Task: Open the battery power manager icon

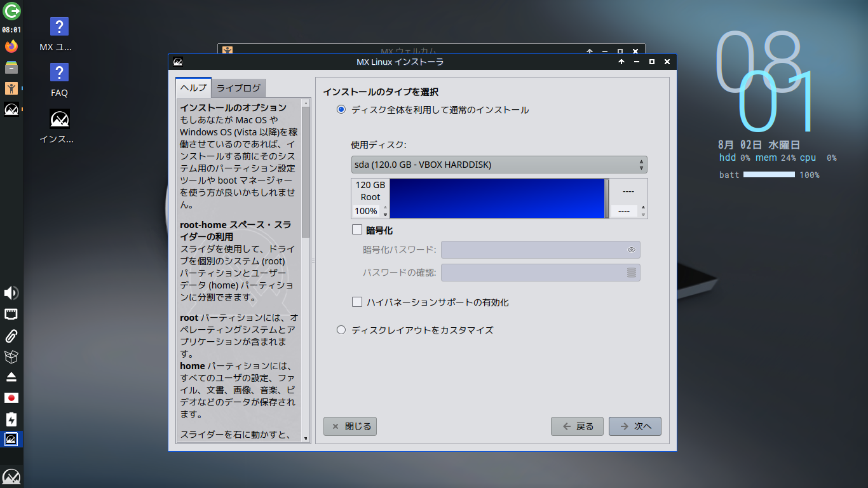Action: click(11, 419)
